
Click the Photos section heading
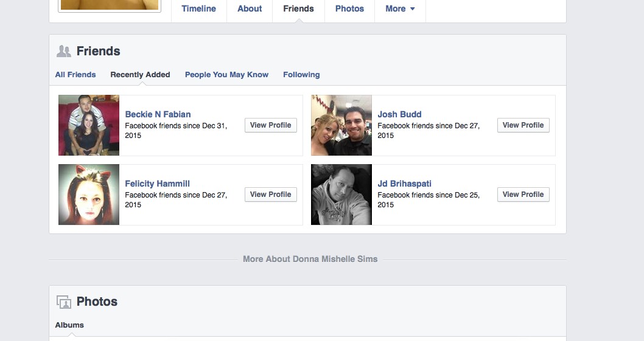[97, 301]
